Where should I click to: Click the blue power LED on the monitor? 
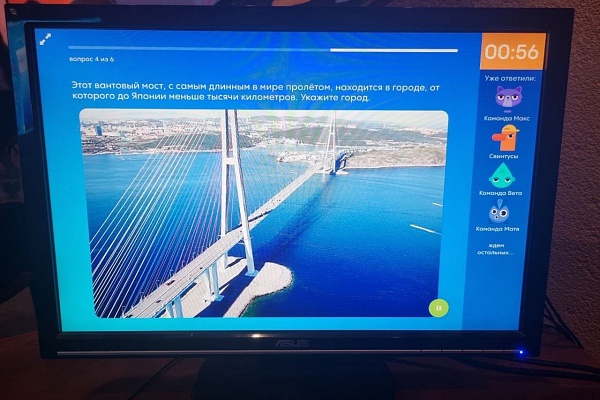(521, 352)
